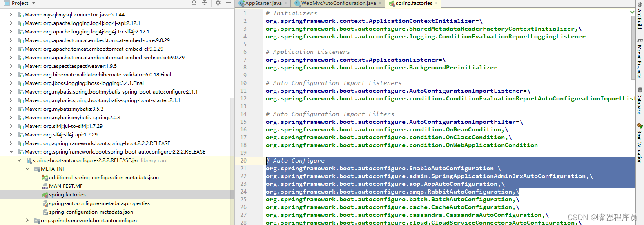644x225 pixels.
Task: Click the spring.factories leaf file icon in tree
Action: point(45,195)
